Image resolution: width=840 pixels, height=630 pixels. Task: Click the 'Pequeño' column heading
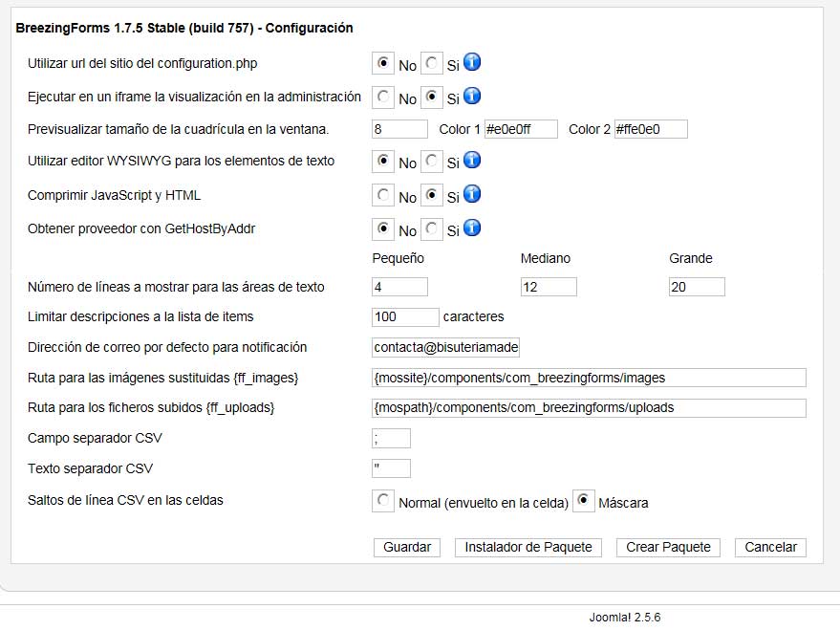(398, 258)
